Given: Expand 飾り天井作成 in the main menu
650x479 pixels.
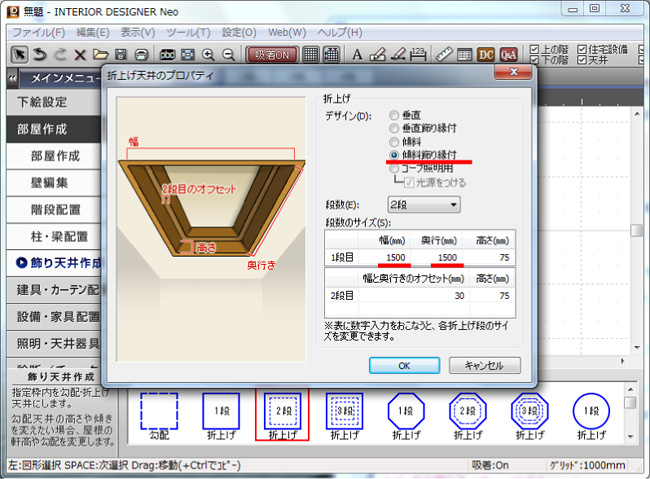Looking at the screenshot, I should [x=60, y=263].
